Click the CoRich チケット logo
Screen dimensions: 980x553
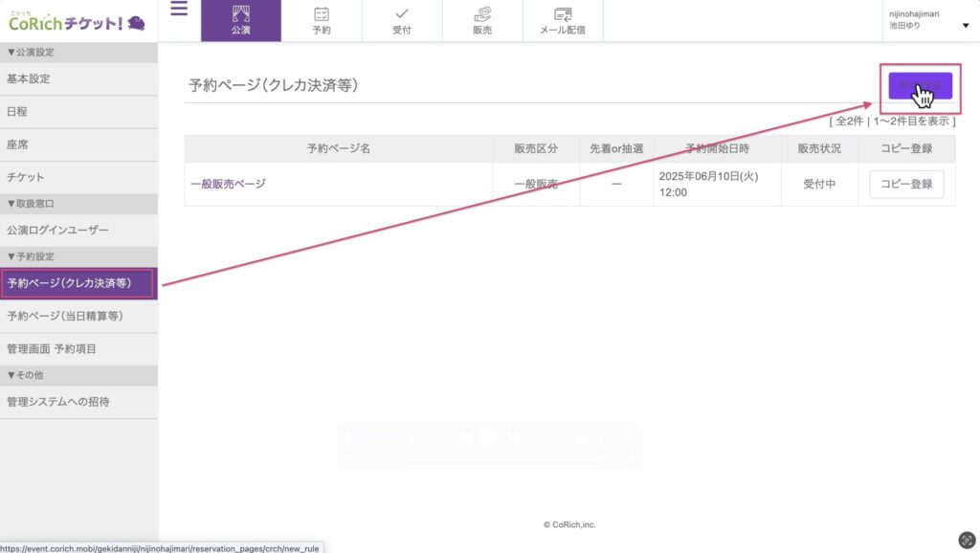click(x=78, y=21)
